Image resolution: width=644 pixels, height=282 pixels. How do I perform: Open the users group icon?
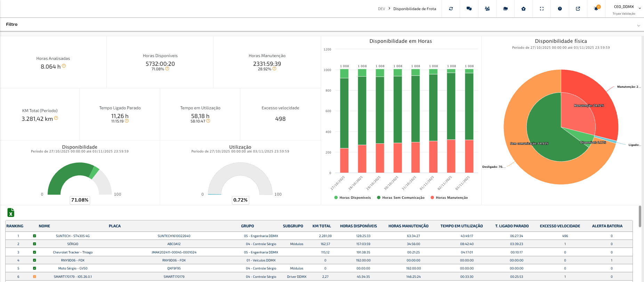[487, 9]
